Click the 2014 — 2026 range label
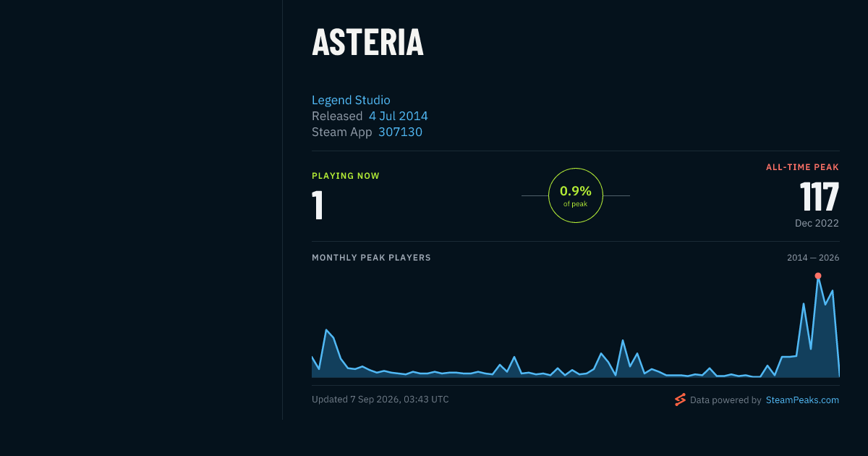 point(813,258)
